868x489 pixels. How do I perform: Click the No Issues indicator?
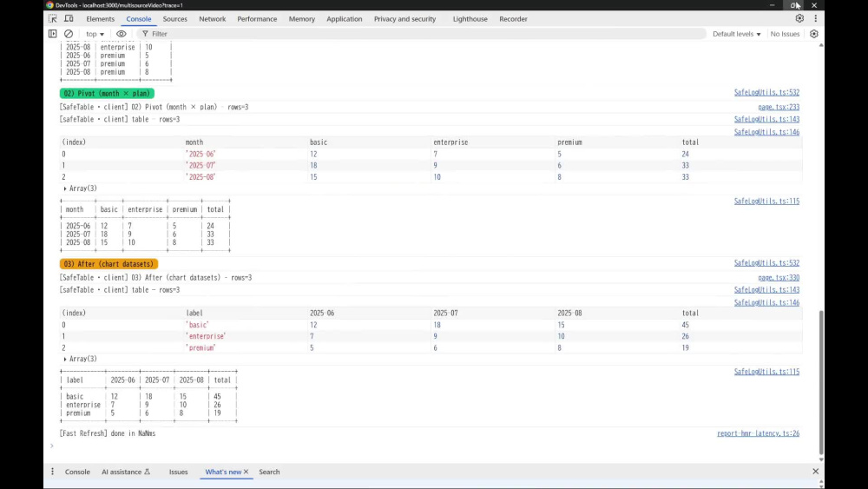coord(785,34)
